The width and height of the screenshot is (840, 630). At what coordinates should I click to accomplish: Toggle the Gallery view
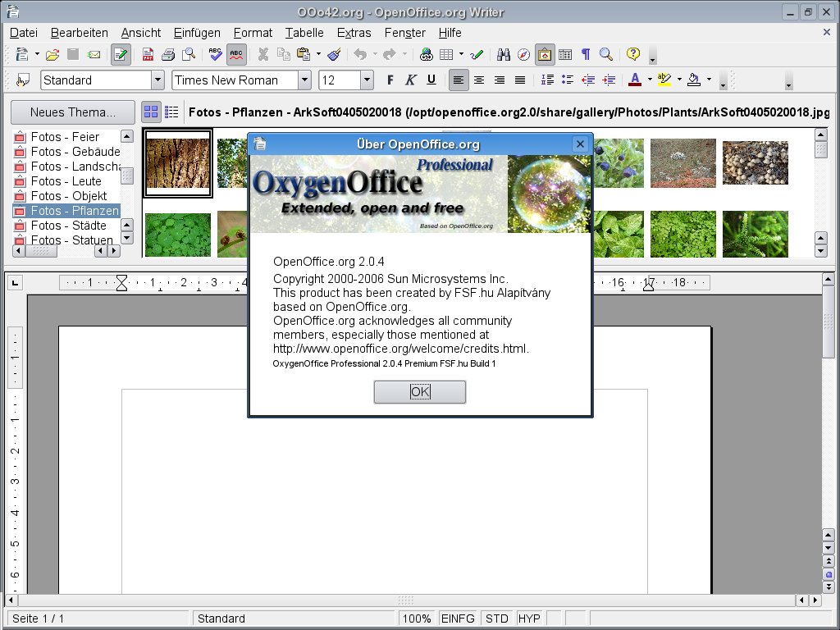click(x=545, y=55)
